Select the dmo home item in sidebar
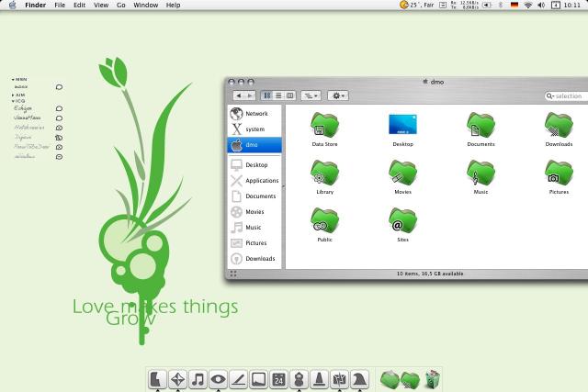This screenshot has width=588, height=392. coord(254,145)
